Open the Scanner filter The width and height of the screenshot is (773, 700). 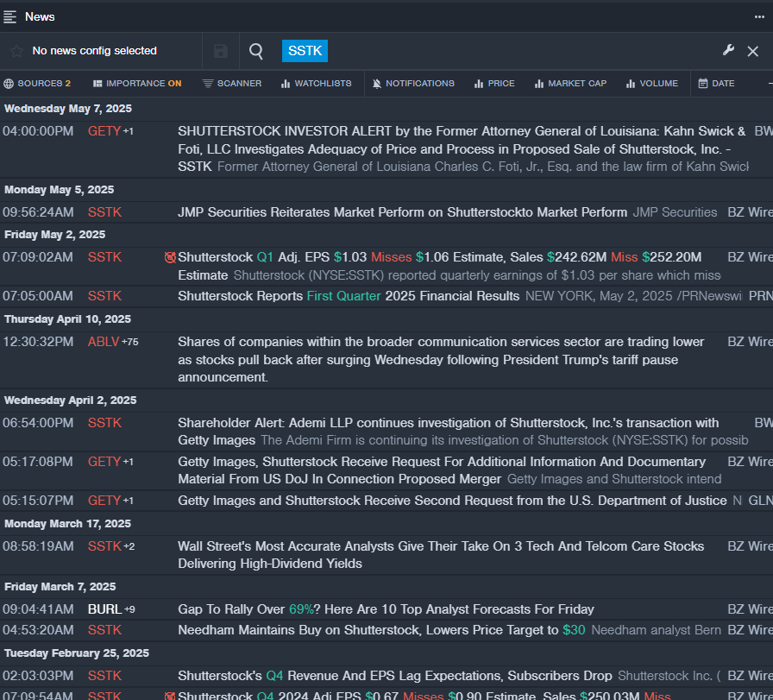(x=232, y=84)
